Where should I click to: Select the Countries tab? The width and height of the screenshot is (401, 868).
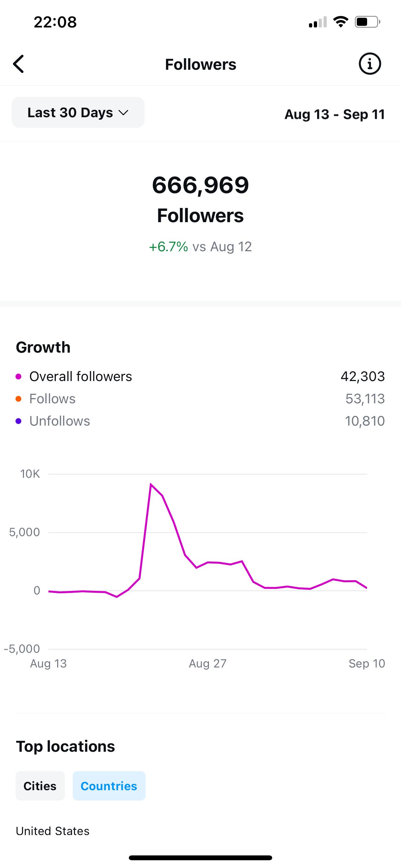[109, 786]
